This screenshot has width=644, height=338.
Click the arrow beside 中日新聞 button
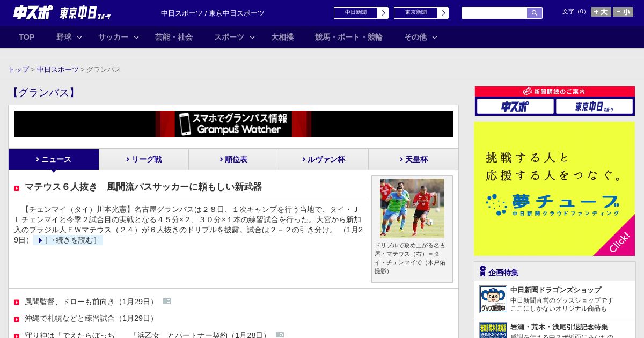tap(383, 13)
